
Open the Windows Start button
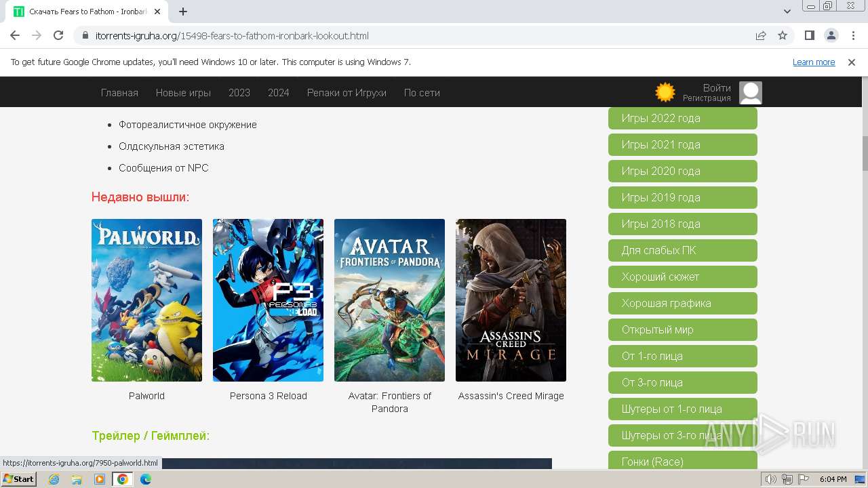19,479
